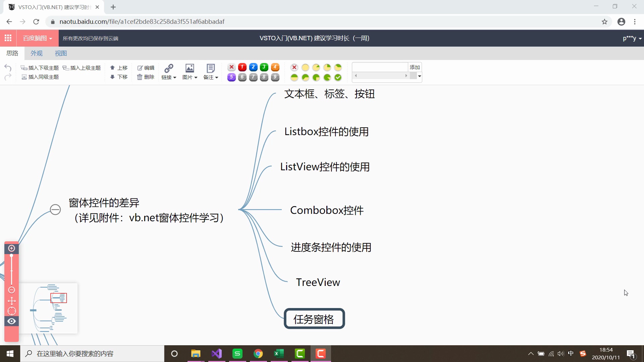Image resolution: width=644 pixels, height=362 pixels.
Task: Click the zoom in plus icon on canvas
Action: (x=11, y=248)
